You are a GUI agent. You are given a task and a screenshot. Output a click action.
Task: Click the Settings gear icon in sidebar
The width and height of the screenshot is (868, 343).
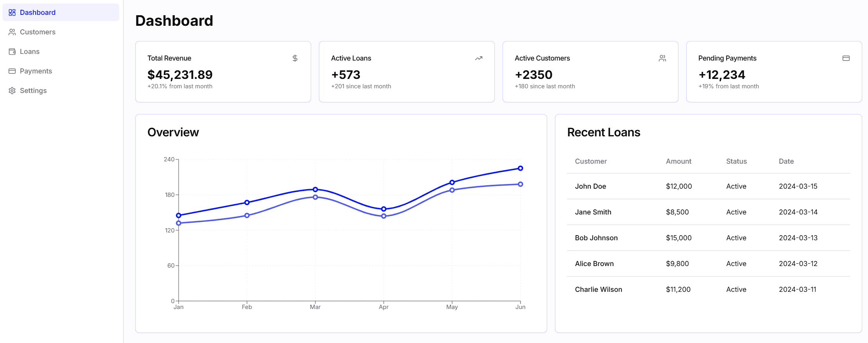click(12, 91)
